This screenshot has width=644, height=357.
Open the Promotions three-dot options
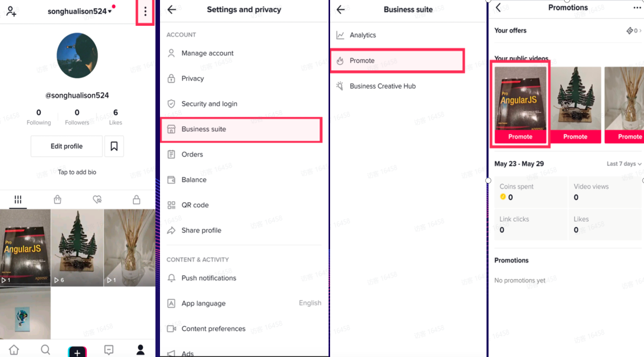637,8
